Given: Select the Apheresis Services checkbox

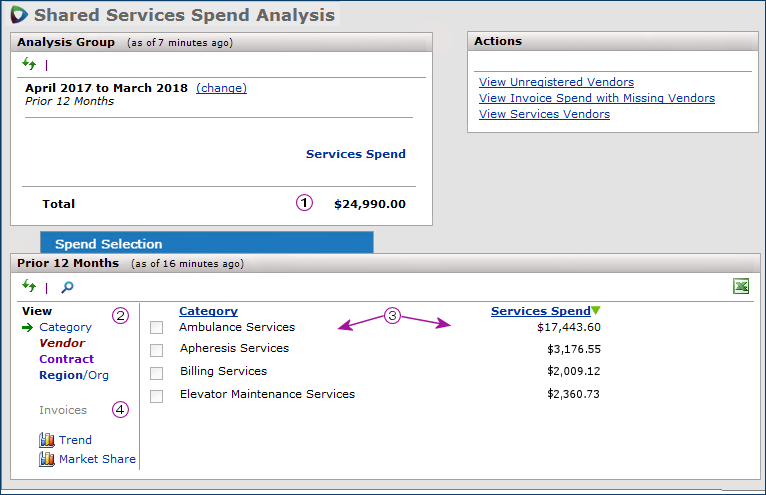Looking at the screenshot, I should click(156, 350).
